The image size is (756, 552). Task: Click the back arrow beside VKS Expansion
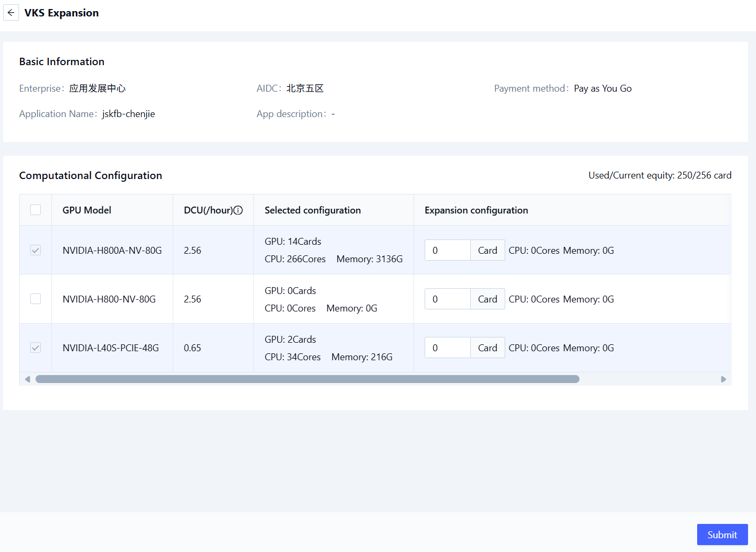[x=11, y=13]
